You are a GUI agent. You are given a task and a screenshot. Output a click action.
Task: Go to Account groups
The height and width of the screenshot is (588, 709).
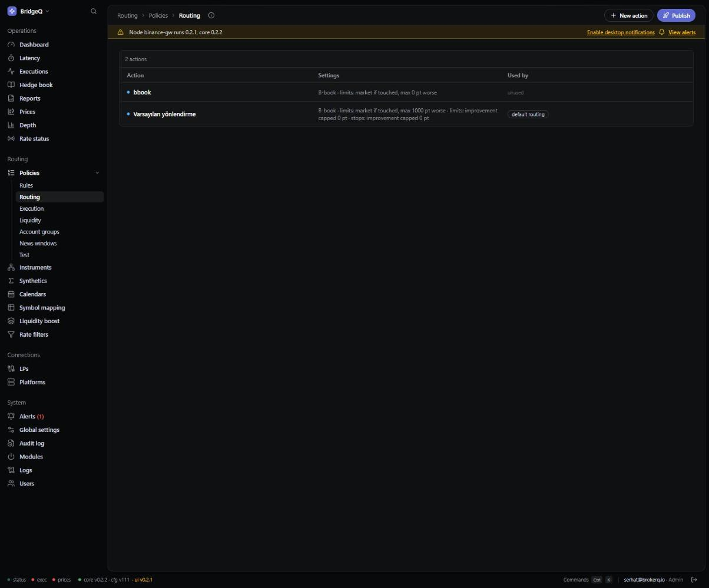pyautogui.click(x=39, y=232)
